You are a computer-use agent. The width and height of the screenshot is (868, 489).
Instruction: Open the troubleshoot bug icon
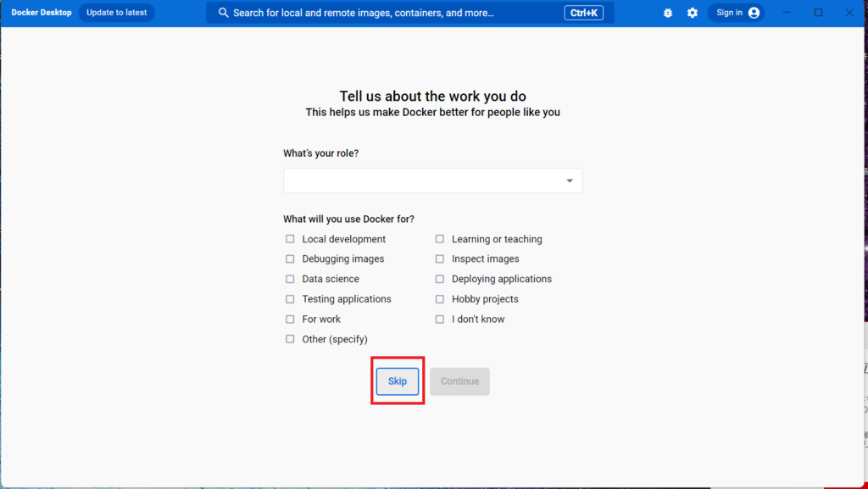click(668, 13)
